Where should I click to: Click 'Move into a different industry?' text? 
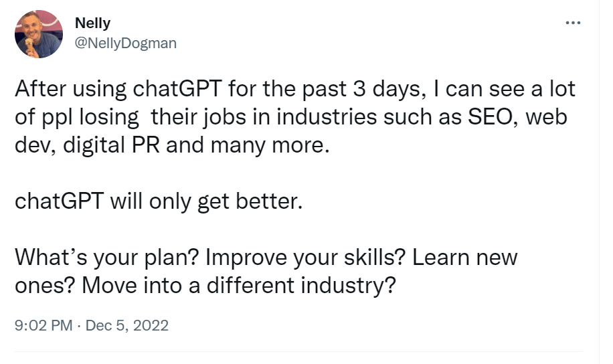[239, 286]
